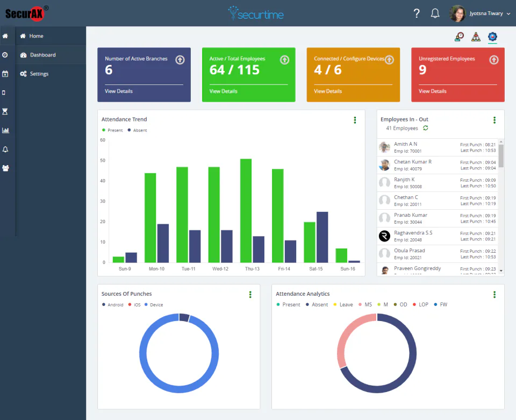516x420 pixels.
Task: Toggle Present in Attendance Analytics legend
Action: click(x=288, y=305)
